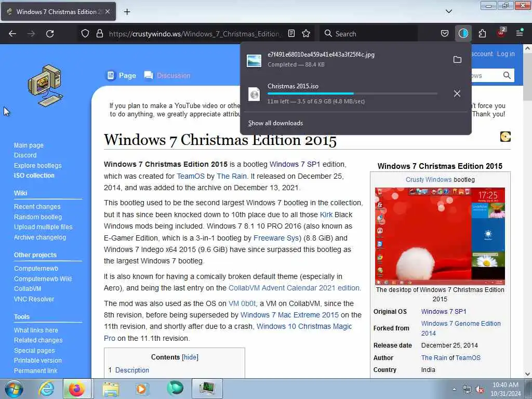Reload the current page

[50, 34]
